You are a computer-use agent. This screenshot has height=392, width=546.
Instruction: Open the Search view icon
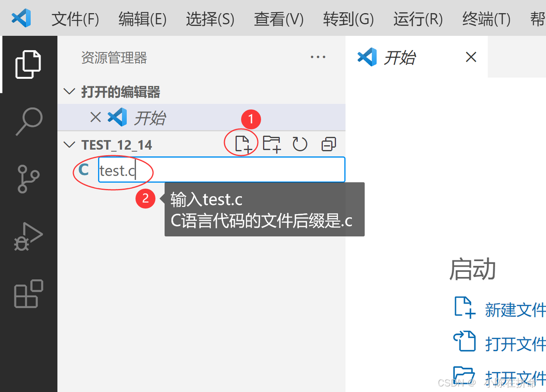click(29, 121)
